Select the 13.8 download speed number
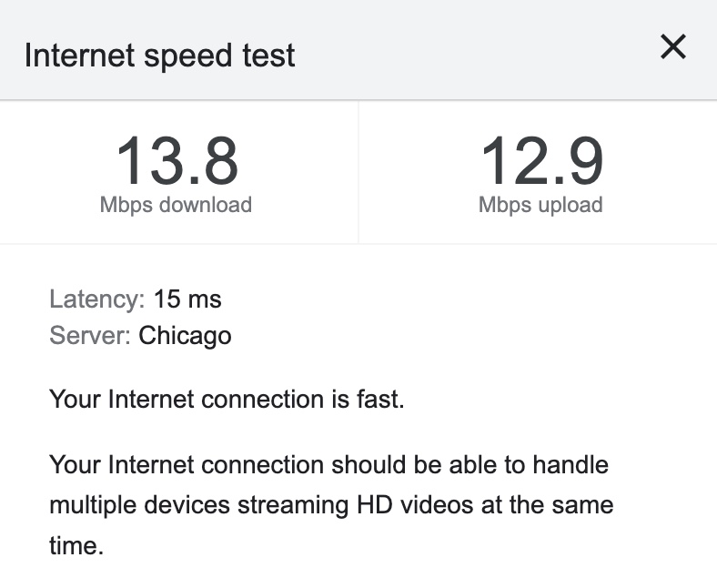 pos(177,161)
